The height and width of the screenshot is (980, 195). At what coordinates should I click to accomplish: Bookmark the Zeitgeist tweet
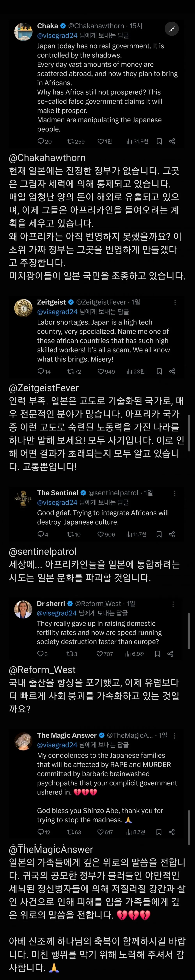pyautogui.click(x=159, y=371)
